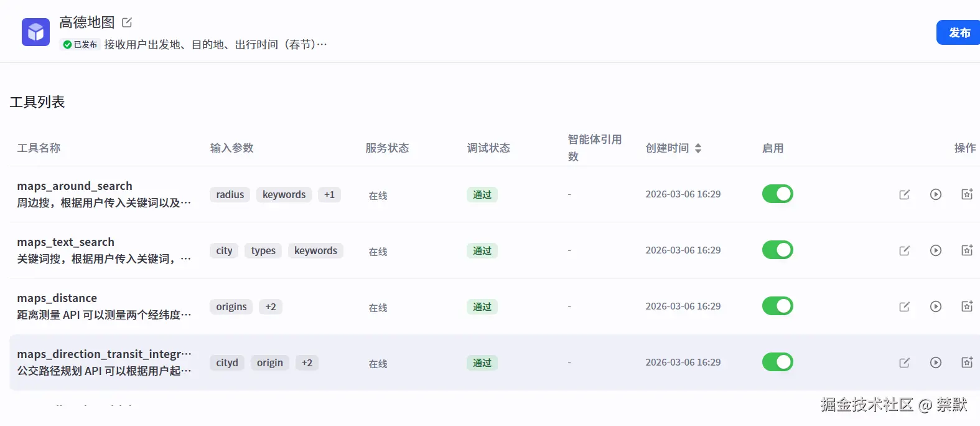The image size is (980, 426).
Task: Open the maps_distance tool name
Action: [57, 298]
